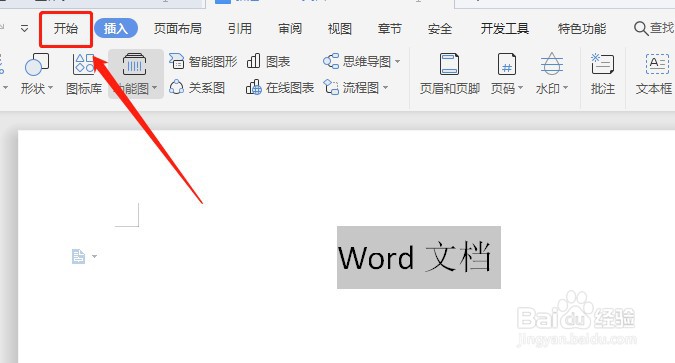Insert a 批注 comment
675x363 pixels.
pos(603,74)
